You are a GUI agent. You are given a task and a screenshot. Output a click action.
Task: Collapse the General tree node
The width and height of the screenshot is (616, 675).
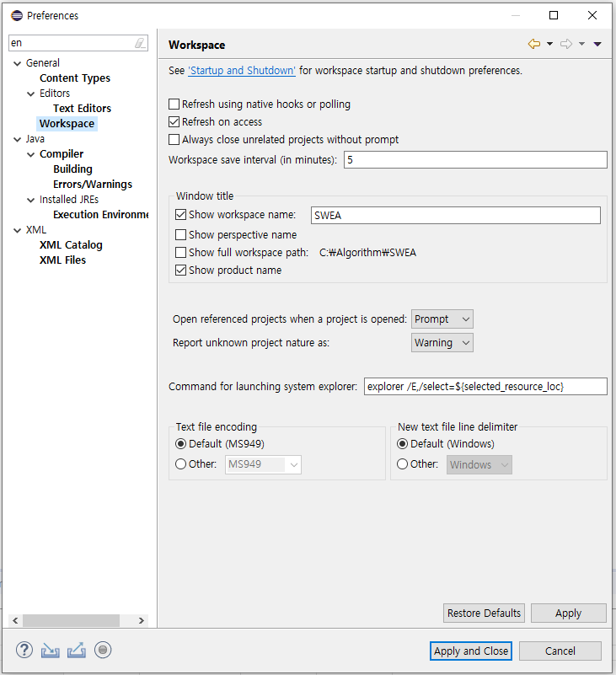[17, 63]
